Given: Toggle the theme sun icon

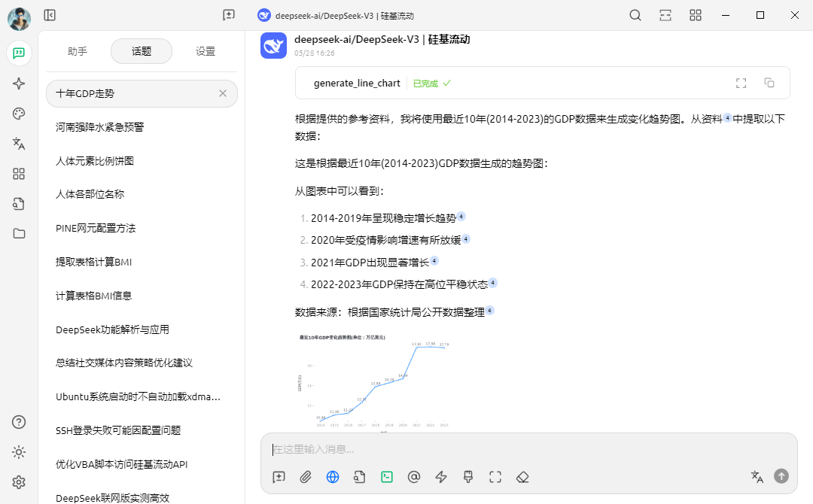Looking at the screenshot, I should click(x=19, y=452).
